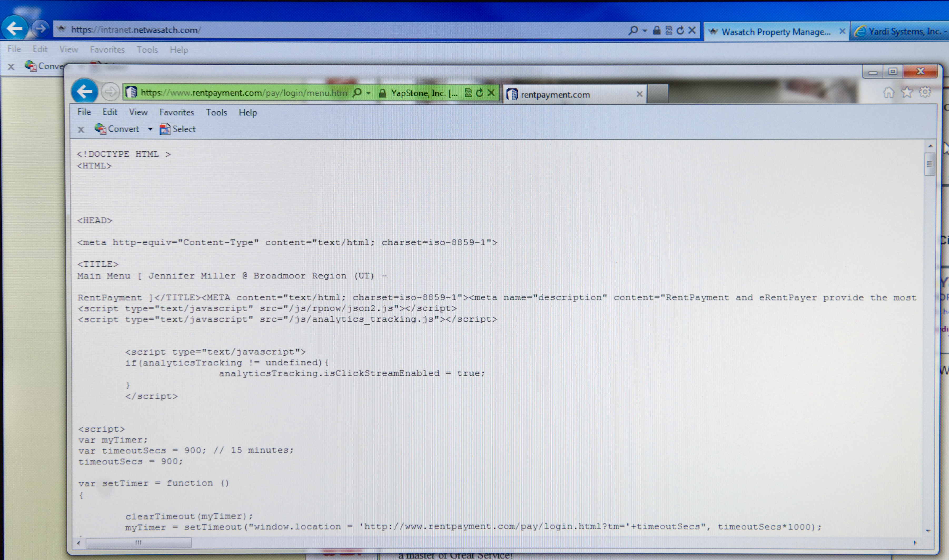The height and width of the screenshot is (560, 949).
Task: Close the Convert toolbar in intranet window
Action: [x=11, y=67]
